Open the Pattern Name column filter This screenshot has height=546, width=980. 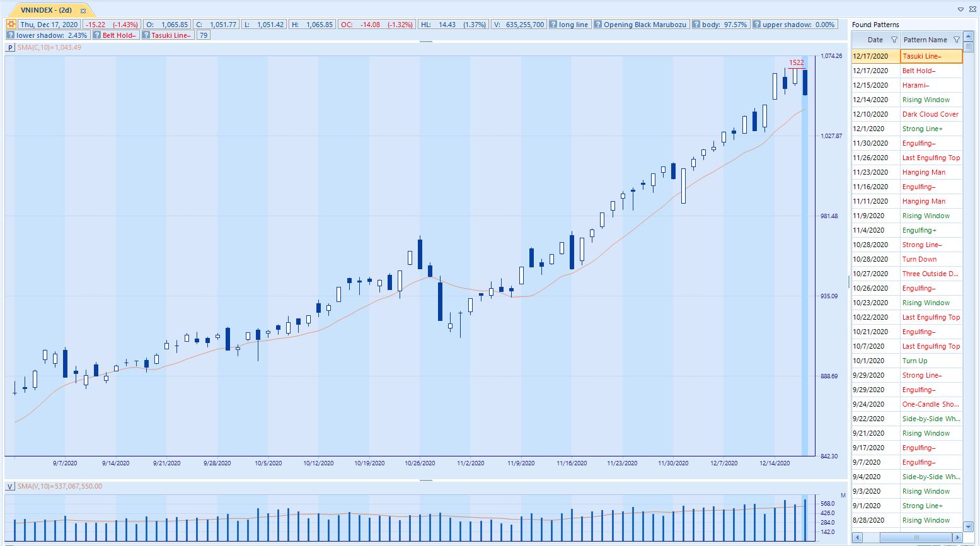pyautogui.click(x=956, y=40)
